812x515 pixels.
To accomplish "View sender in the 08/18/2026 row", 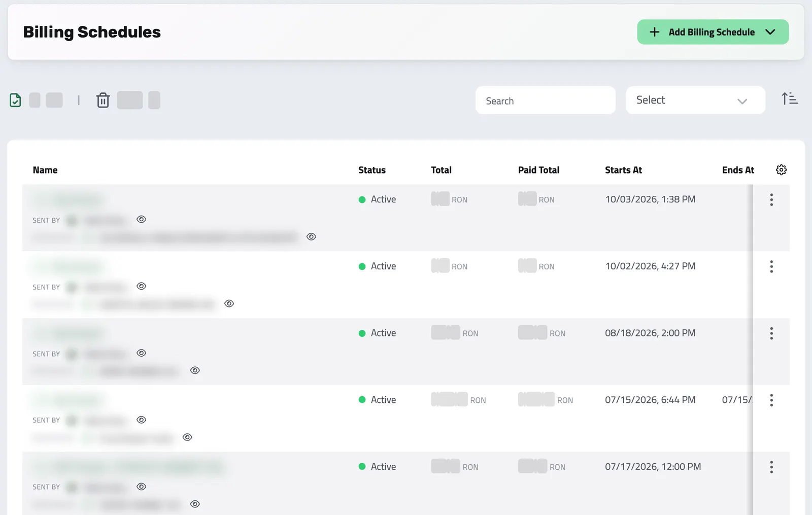I will tap(142, 353).
